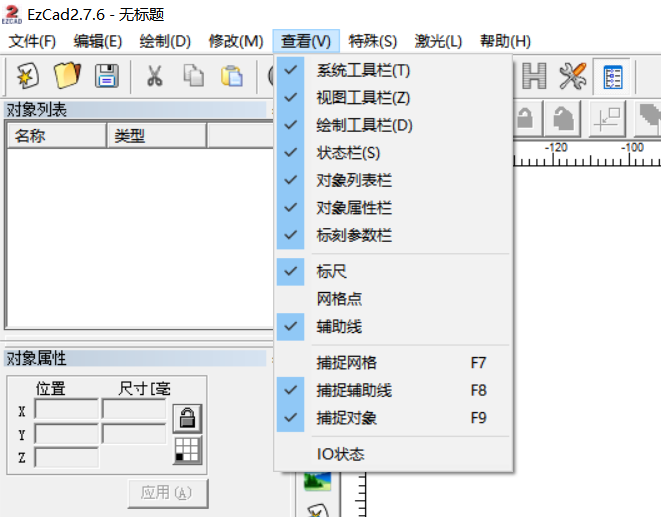Viewport: 661px width, 517px height.
Task: Toggle 绘制工具栏(D) visibility
Action: (393, 125)
